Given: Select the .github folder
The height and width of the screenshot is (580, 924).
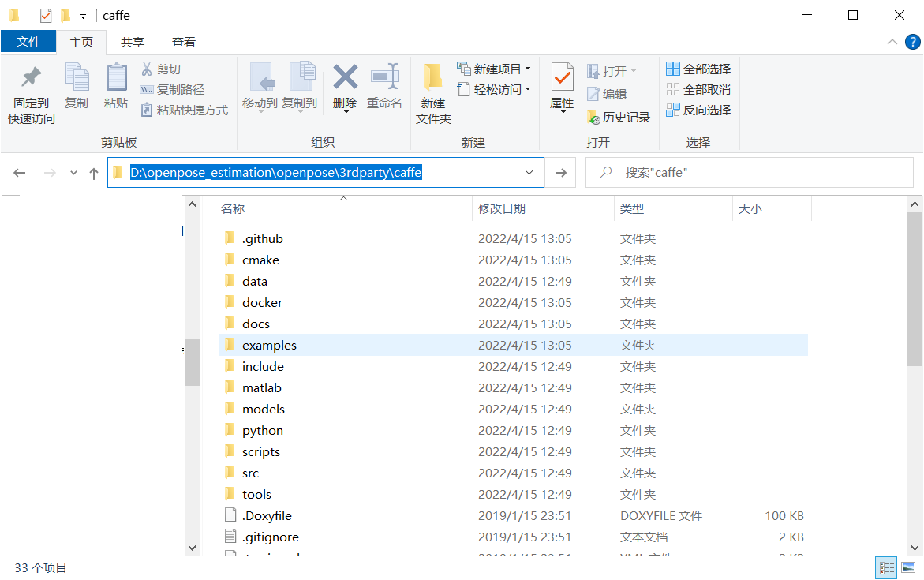Looking at the screenshot, I should pyautogui.click(x=513, y=239).
